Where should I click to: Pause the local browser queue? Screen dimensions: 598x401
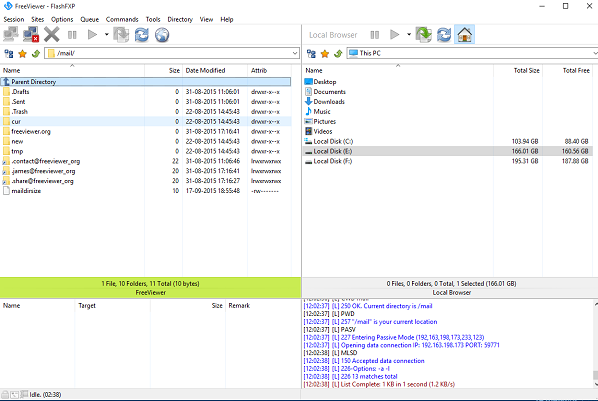click(375, 35)
